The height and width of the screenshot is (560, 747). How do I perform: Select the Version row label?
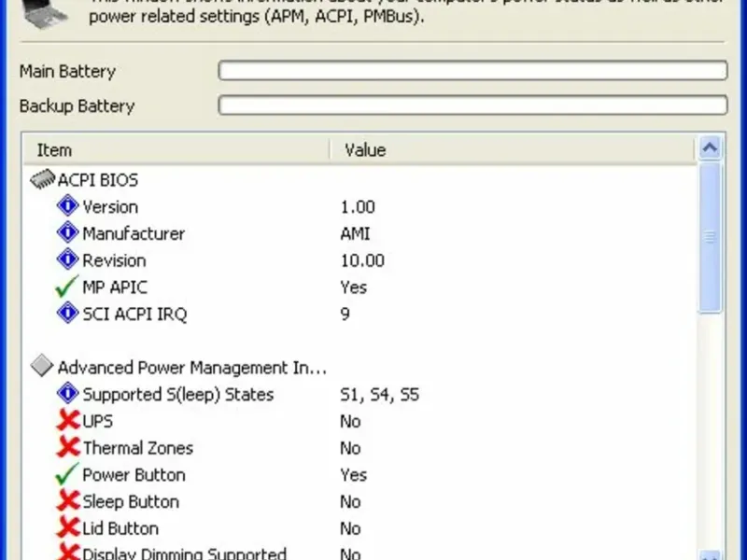(110, 206)
